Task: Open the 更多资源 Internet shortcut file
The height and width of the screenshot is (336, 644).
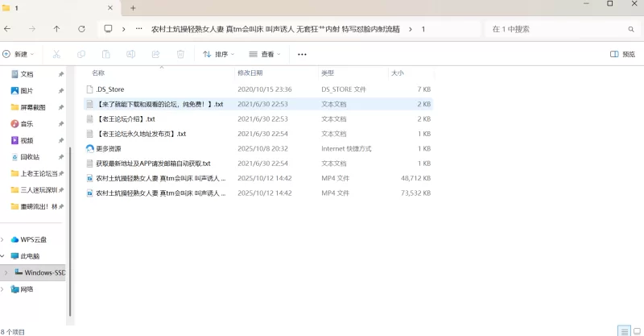Action: click(x=108, y=148)
